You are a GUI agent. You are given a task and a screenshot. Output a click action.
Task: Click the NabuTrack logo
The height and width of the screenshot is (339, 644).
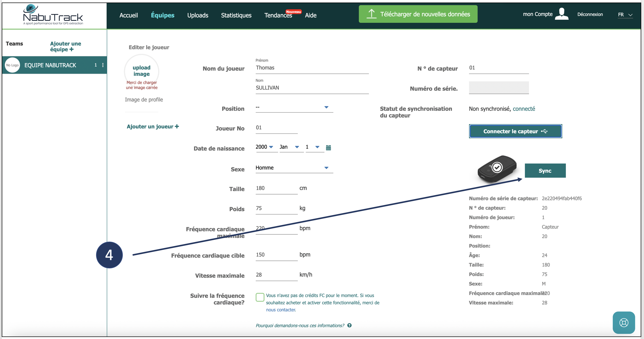tap(53, 15)
